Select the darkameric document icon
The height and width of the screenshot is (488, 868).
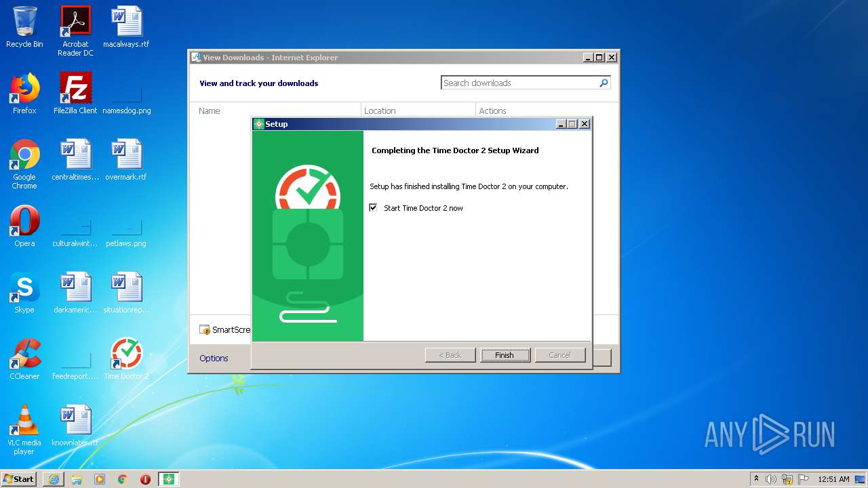tap(75, 293)
